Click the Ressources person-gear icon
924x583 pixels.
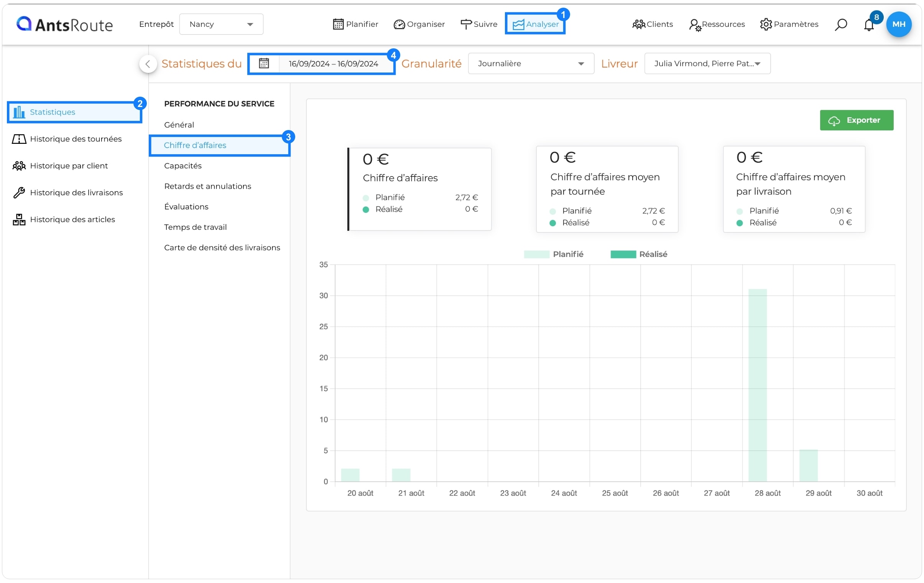(x=695, y=25)
